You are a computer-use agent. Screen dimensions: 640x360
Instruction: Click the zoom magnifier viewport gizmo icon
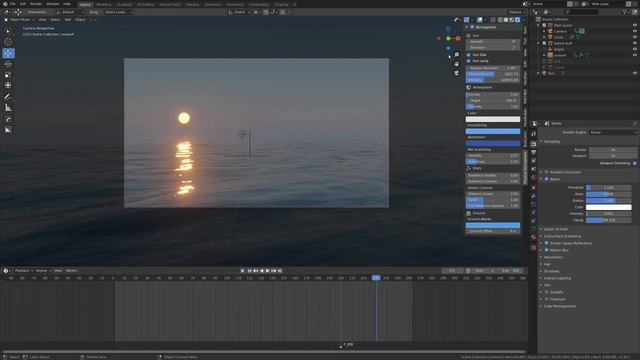(x=457, y=55)
